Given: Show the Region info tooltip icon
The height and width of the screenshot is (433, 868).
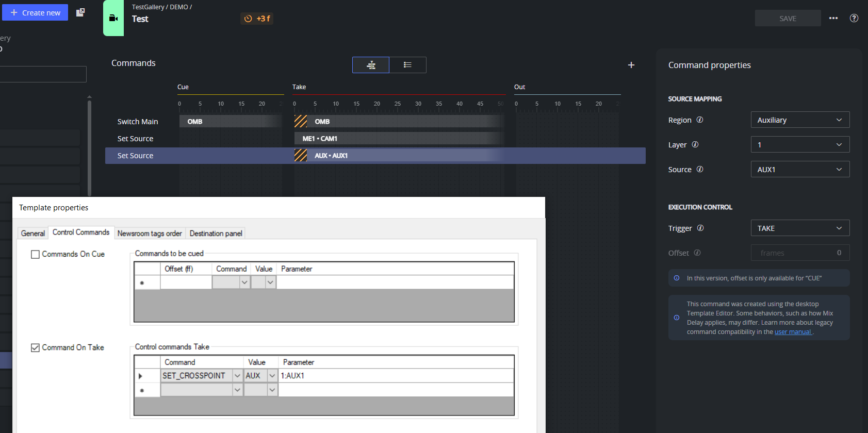Looking at the screenshot, I should coord(700,120).
